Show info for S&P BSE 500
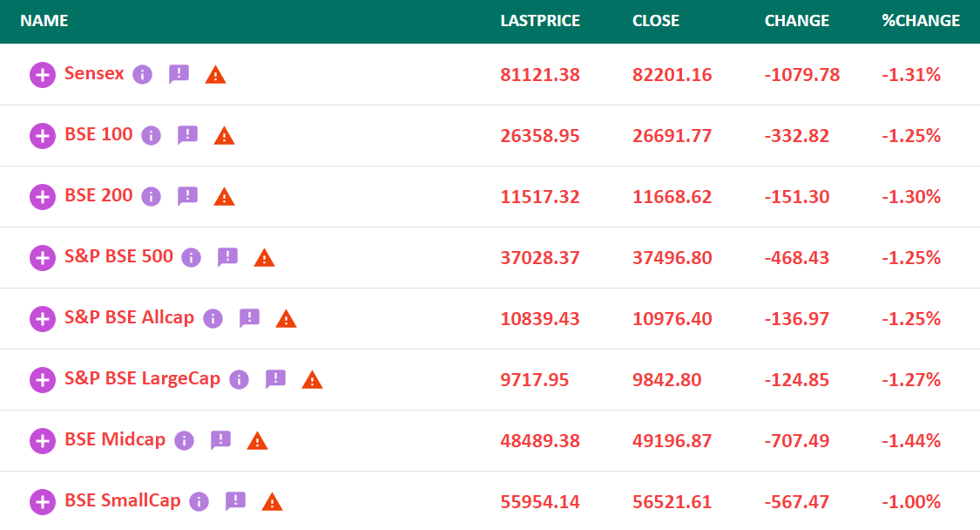This screenshot has width=980, height=530. pyautogui.click(x=192, y=258)
